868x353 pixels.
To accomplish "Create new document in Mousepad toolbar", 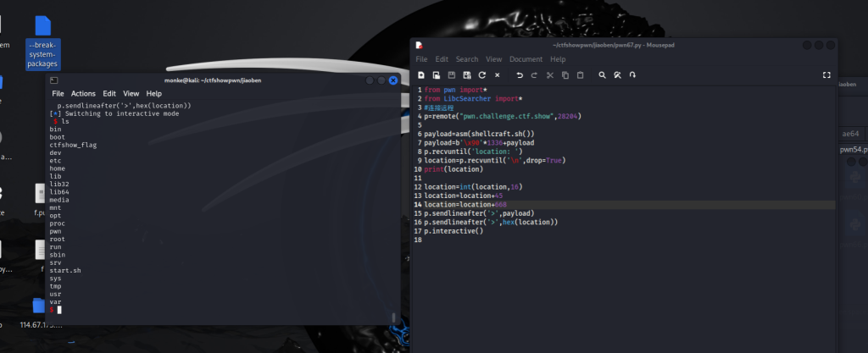I will pos(421,75).
